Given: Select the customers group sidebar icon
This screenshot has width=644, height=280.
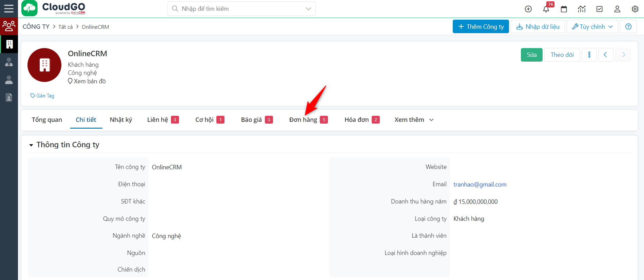Looking at the screenshot, I should (9, 26).
